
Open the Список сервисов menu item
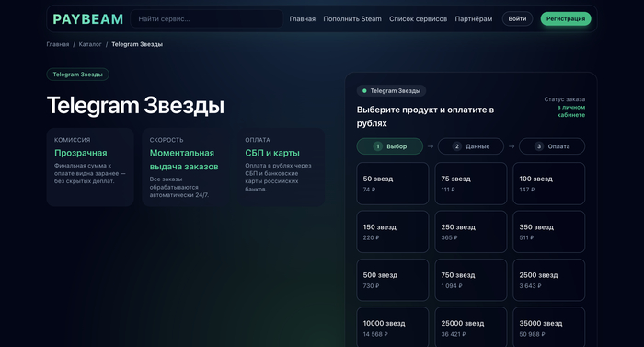[x=418, y=19]
